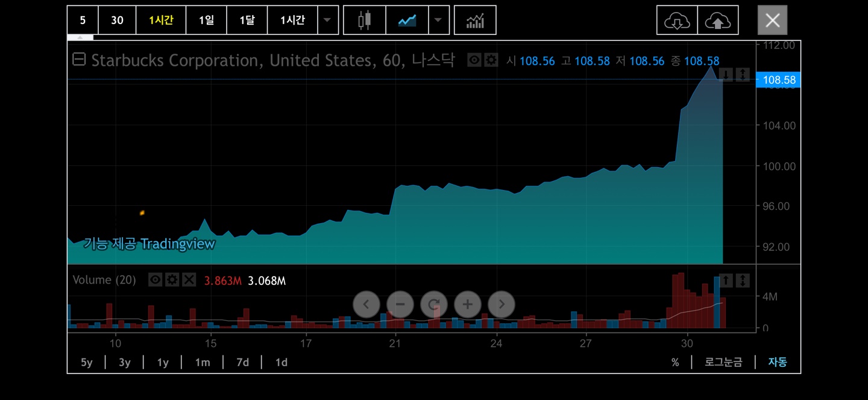The image size is (868, 400).
Task: Open the indicators menu icon
Action: coord(475,20)
